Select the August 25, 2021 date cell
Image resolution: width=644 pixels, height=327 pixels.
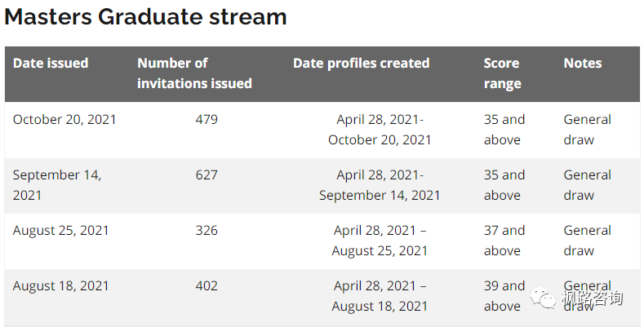click(x=60, y=230)
